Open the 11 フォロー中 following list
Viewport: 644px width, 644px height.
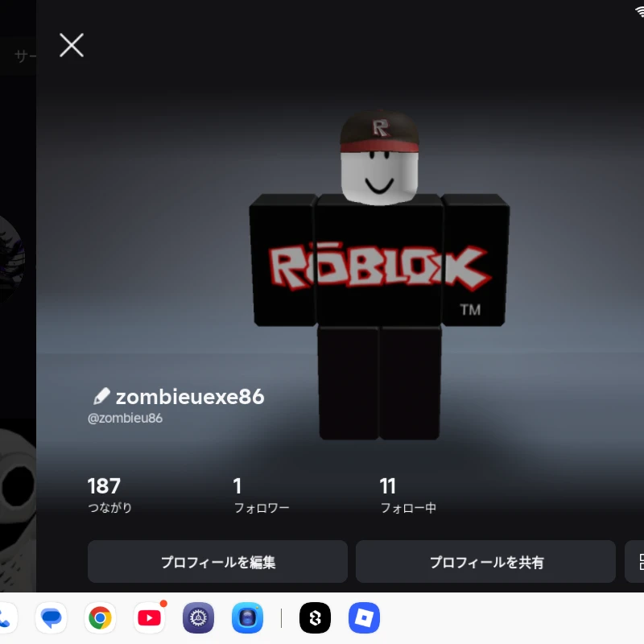pos(408,495)
